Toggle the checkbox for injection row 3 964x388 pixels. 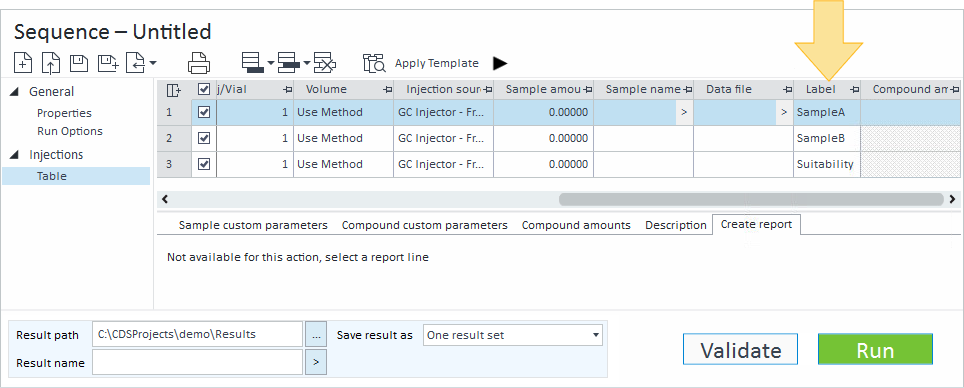pyautogui.click(x=204, y=164)
